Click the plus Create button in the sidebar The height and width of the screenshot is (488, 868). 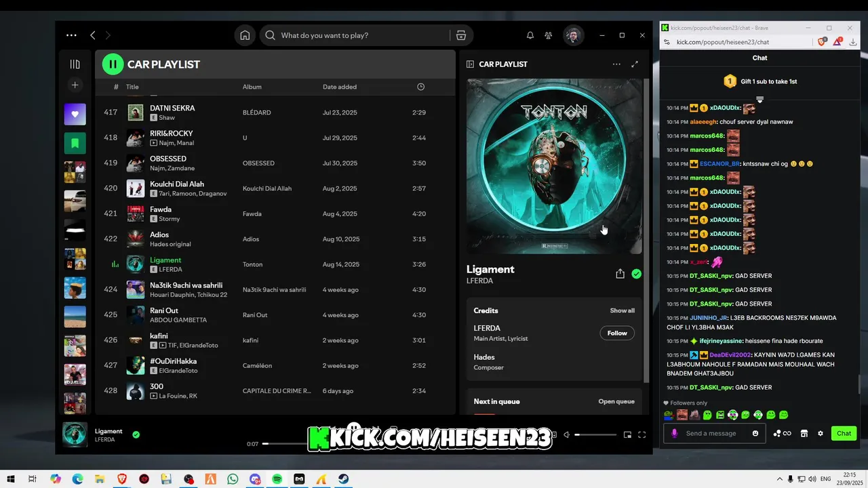point(75,85)
